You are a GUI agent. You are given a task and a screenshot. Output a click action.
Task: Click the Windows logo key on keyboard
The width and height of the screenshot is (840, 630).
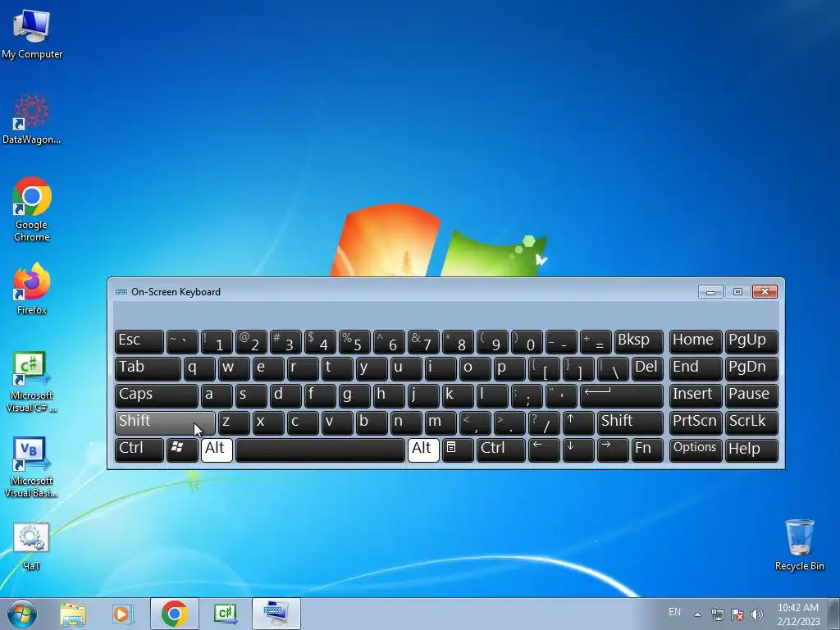pyautogui.click(x=182, y=450)
